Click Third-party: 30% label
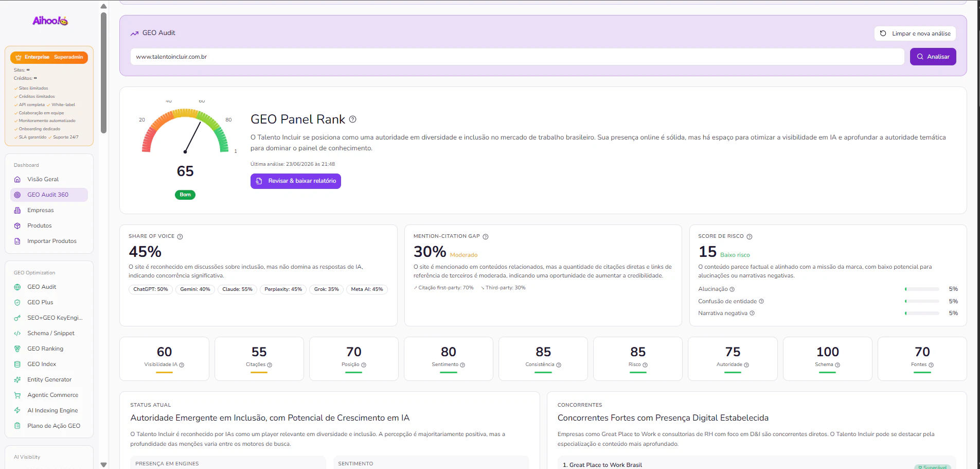The height and width of the screenshot is (469, 980). [x=503, y=288]
